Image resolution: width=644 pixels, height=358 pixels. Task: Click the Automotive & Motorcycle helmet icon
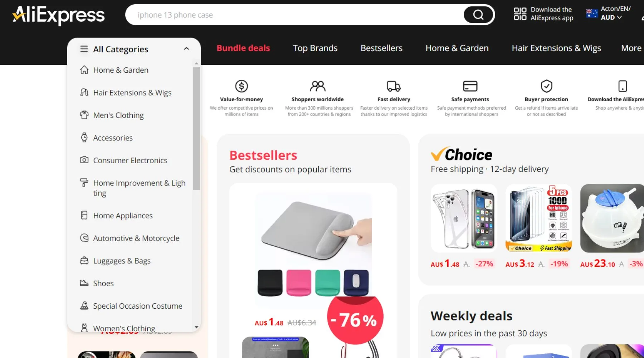(84, 238)
